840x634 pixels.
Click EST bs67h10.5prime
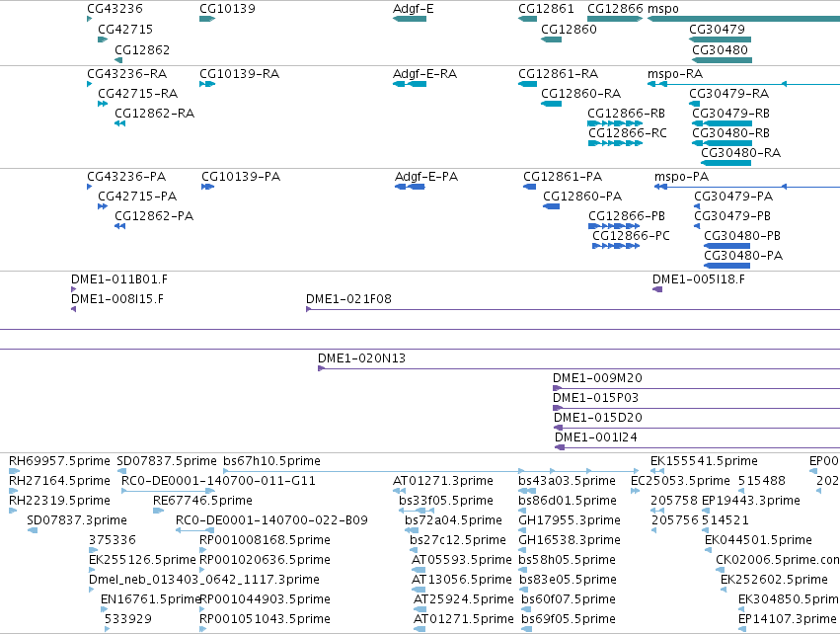(x=430, y=471)
